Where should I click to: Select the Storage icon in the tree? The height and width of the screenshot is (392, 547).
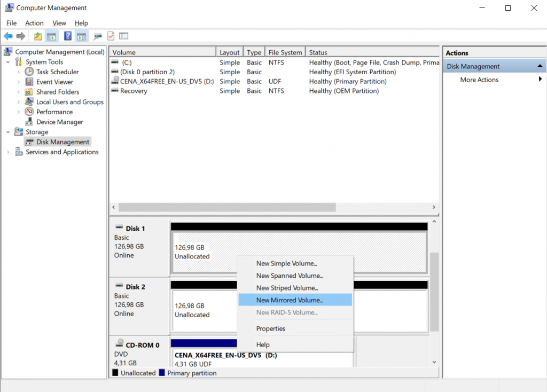pyautogui.click(x=19, y=131)
